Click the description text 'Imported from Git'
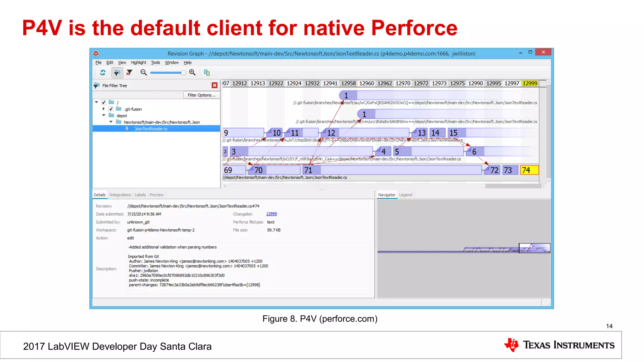Viewport: 644px width, 362px height. (x=143, y=256)
